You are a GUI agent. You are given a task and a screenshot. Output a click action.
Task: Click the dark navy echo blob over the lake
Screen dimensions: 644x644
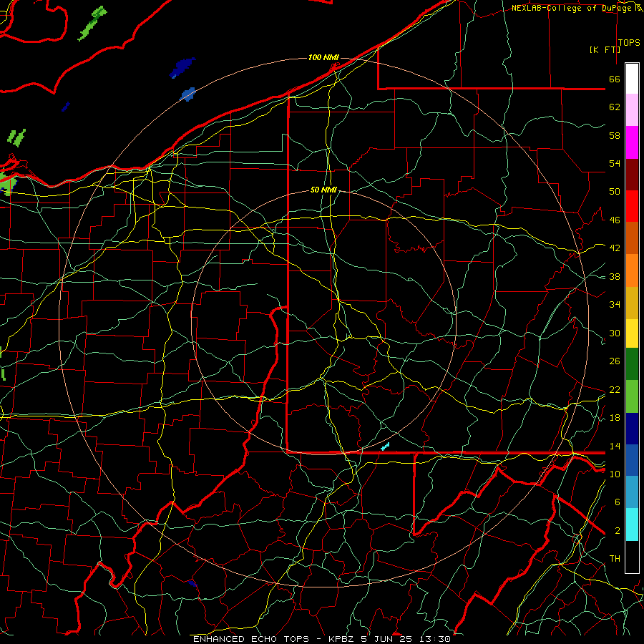[x=182, y=67]
